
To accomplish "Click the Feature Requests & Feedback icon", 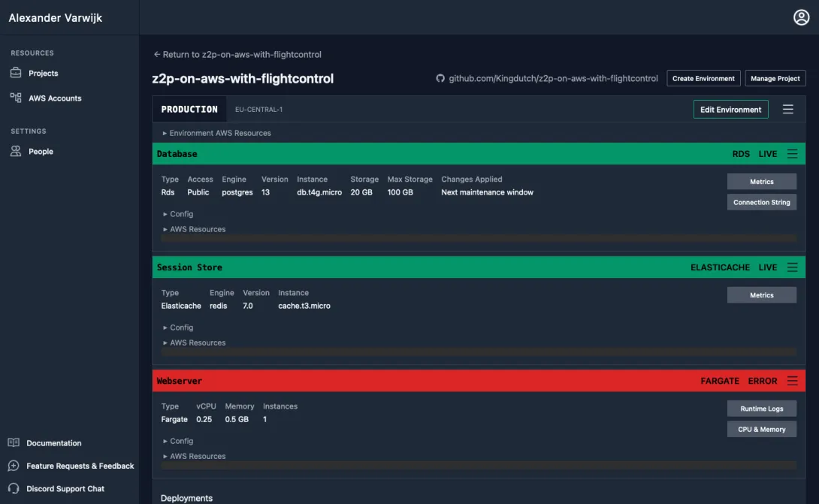I will (x=13, y=466).
